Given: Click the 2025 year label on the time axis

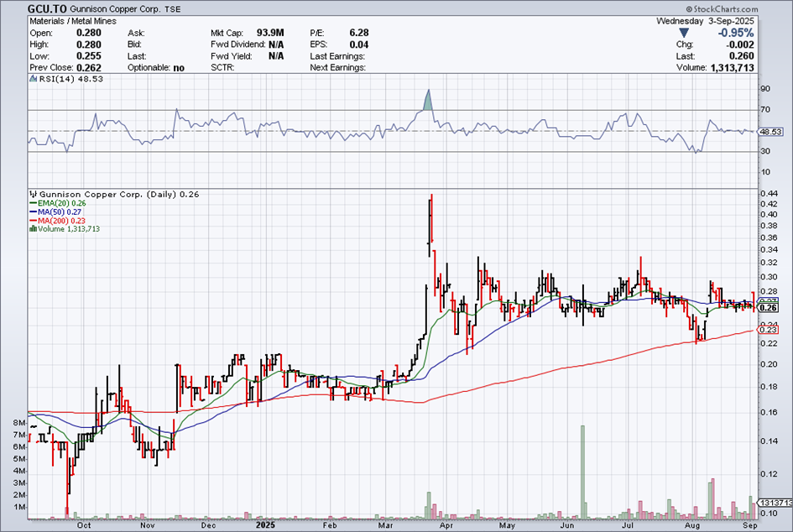Looking at the screenshot, I should (265, 525).
